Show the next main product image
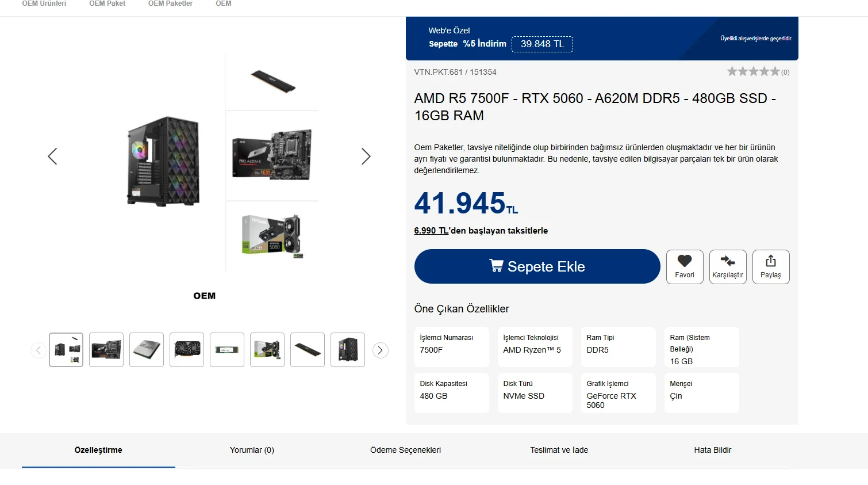The image size is (868, 485). (x=366, y=156)
